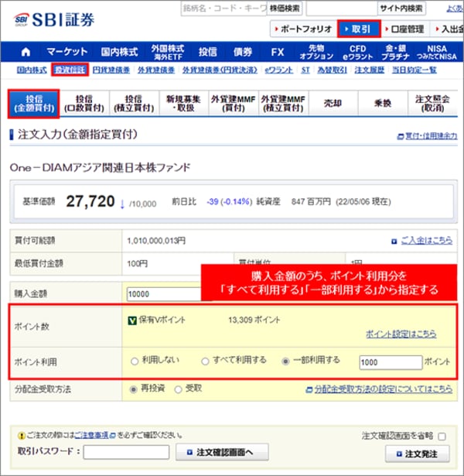Open 先物オプション menu
The height and width of the screenshot is (476, 464).
click(316, 52)
